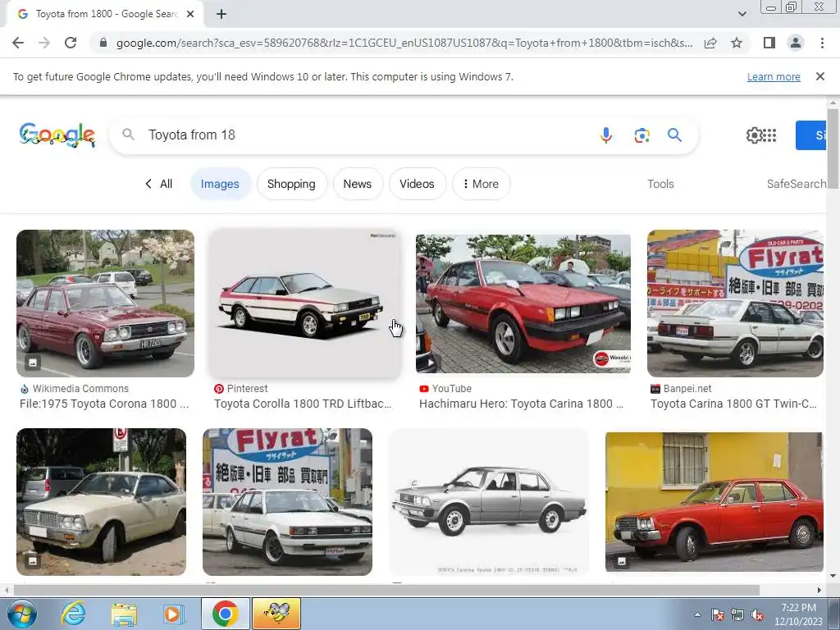The height and width of the screenshot is (630, 840).
Task: Switch to News results
Action: pos(358,184)
